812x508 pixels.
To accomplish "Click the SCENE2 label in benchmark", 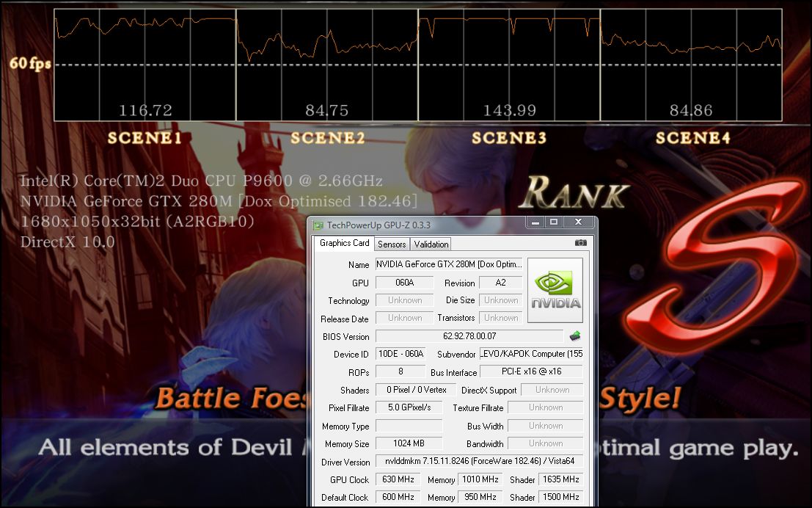I will coord(327,138).
